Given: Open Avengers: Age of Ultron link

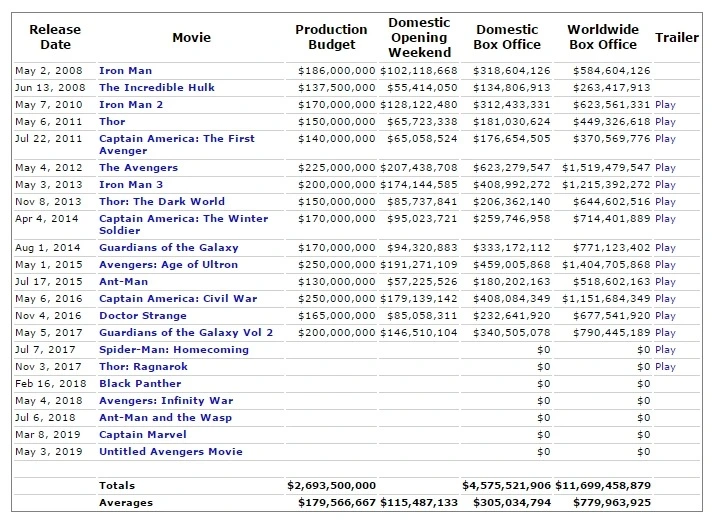Looking at the screenshot, I should pos(168,265).
